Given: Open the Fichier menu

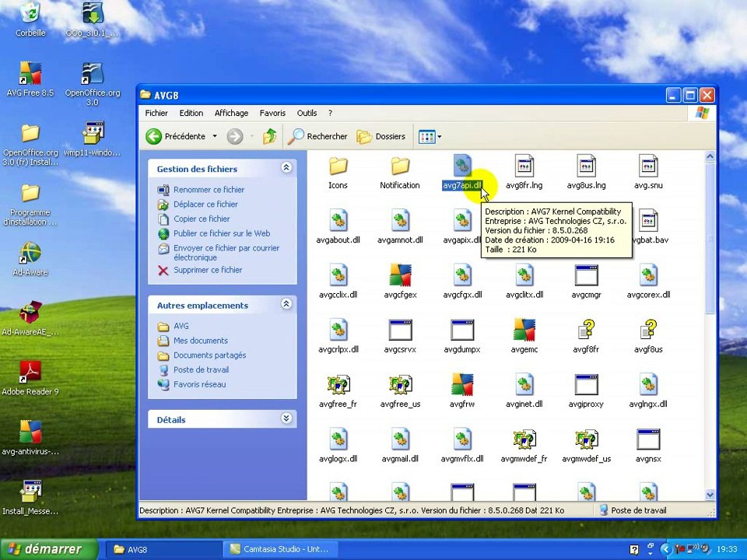Looking at the screenshot, I should 156,113.
